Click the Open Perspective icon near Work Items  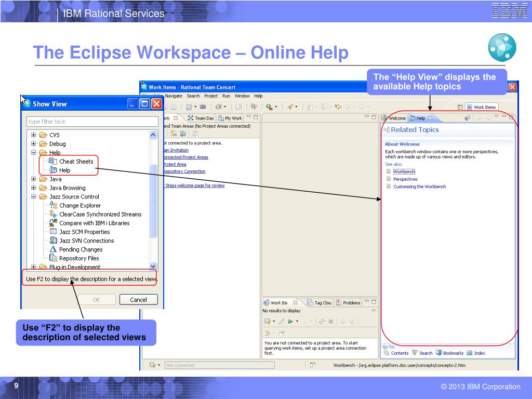tap(460, 107)
